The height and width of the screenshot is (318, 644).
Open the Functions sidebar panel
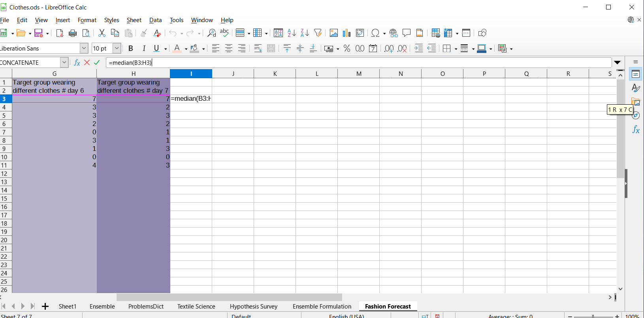[x=636, y=130]
